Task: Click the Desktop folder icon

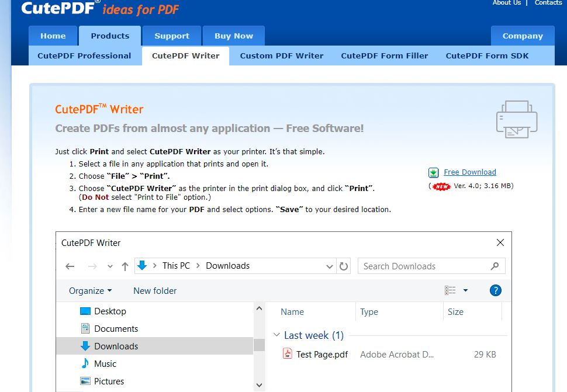Action: pyautogui.click(x=85, y=311)
